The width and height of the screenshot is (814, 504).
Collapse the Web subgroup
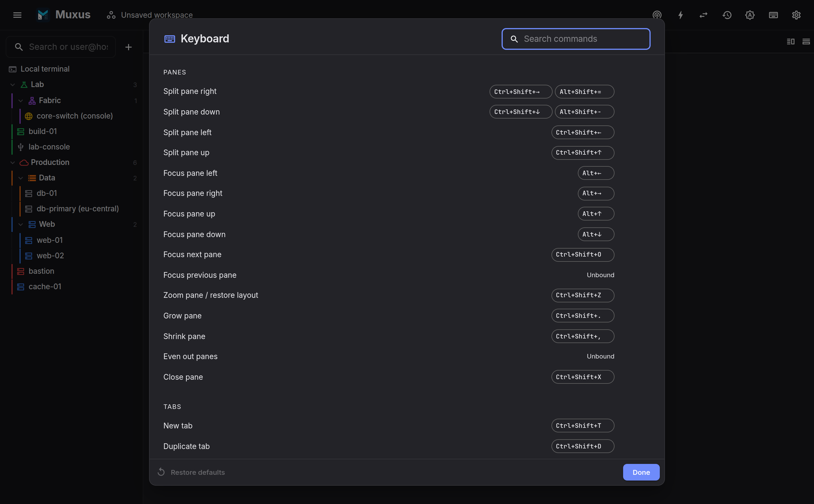coord(21,224)
